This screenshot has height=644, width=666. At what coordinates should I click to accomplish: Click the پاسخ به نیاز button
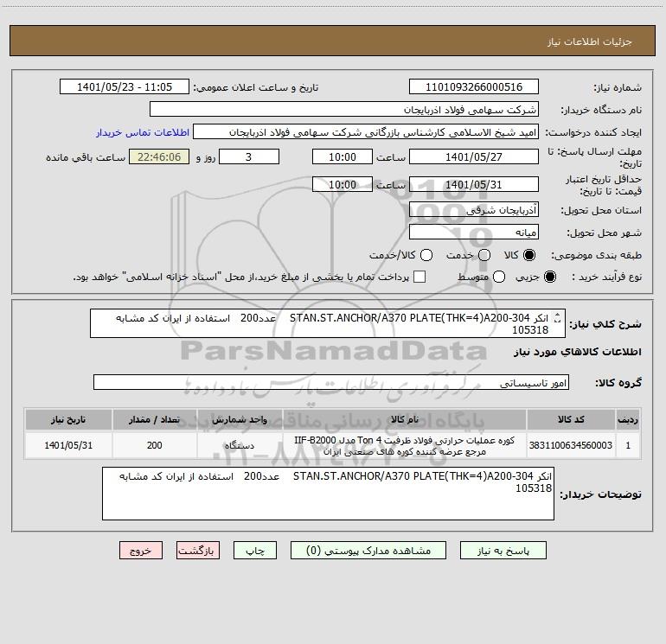(x=503, y=551)
